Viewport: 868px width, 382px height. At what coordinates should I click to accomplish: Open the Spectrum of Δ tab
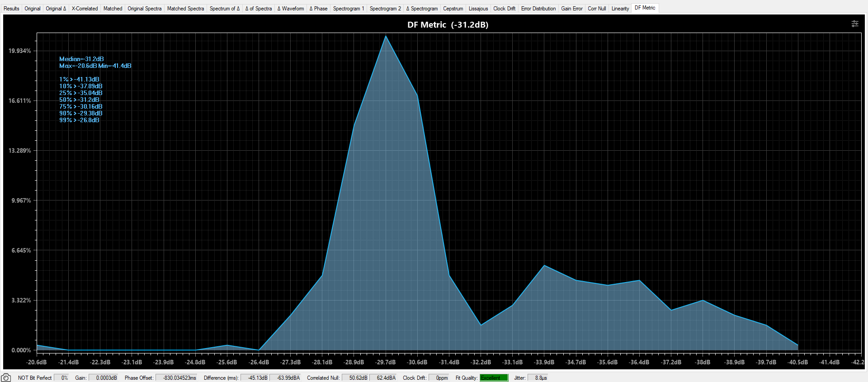(x=225, y=9)
